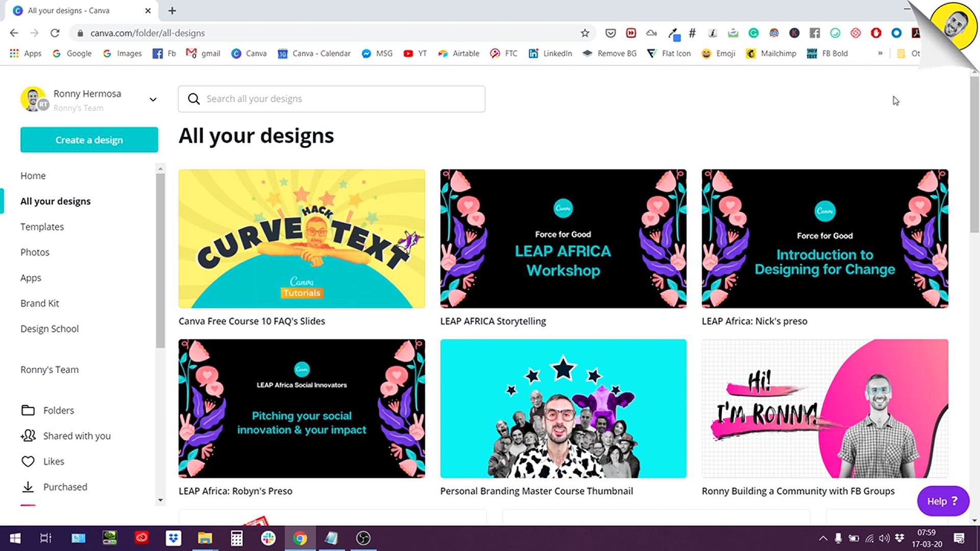Viewport: 980px width, 551px height.
Task: Open Slack from taskbar
Action: (268, 538)
